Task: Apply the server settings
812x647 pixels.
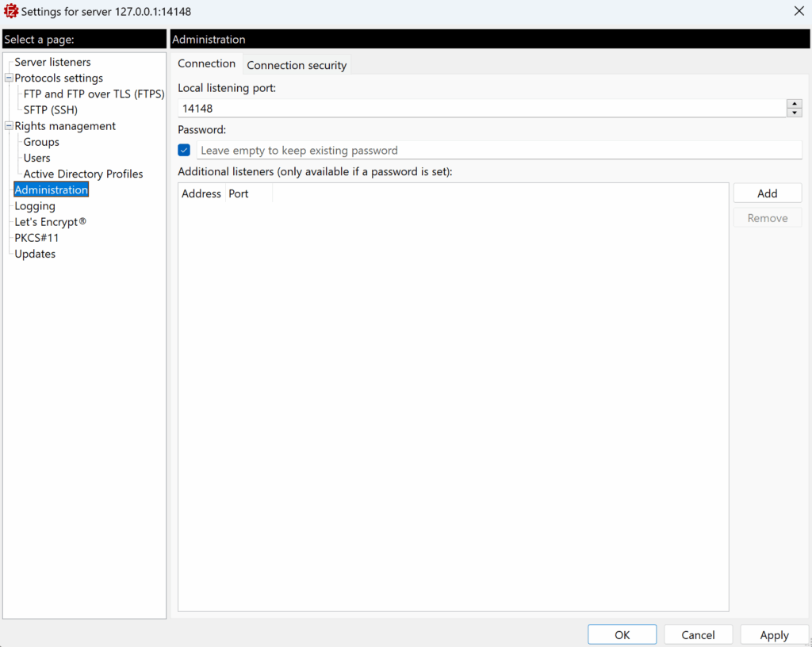Action: tap(774, 634)
